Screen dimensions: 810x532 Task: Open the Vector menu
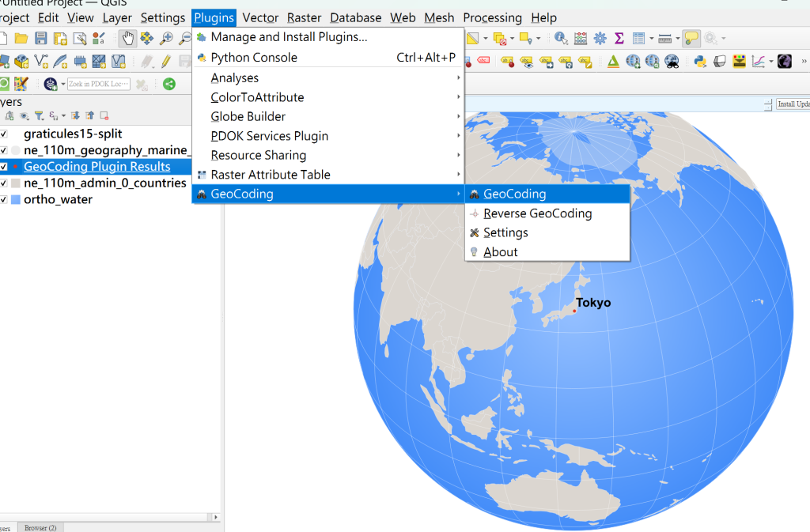(x=260, y=18)
